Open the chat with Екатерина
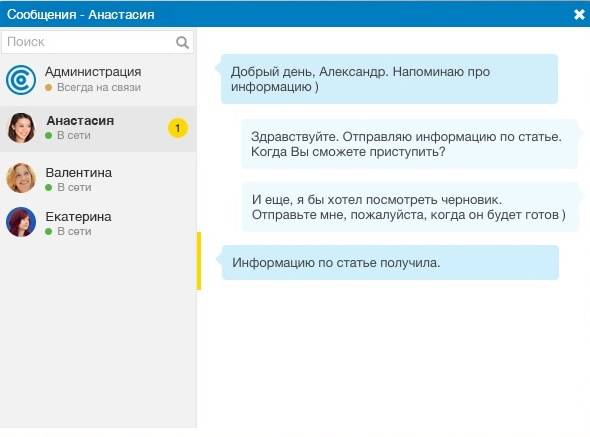This screenshot has height=437, width=590. (x=98, y=222)
